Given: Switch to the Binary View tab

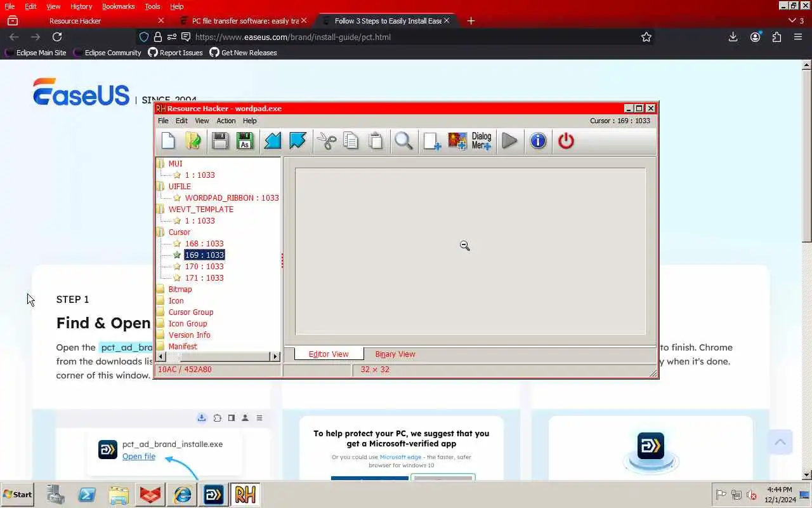Looking at the screenshot, I should pos(395,354).
